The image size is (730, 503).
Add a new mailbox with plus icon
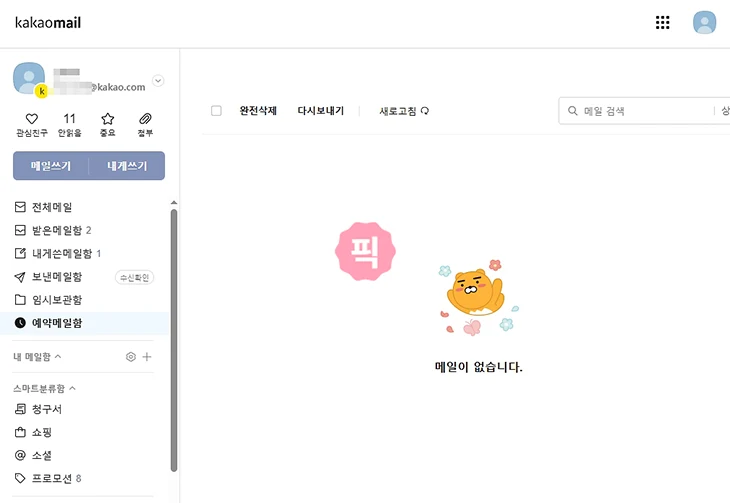147,357
